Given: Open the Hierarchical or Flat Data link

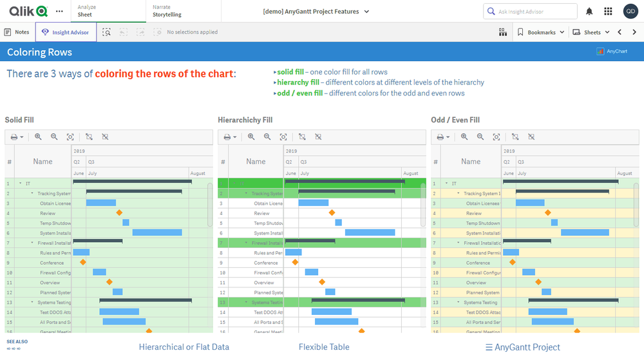Looking at the screenshot, I should tap(184, 347).
